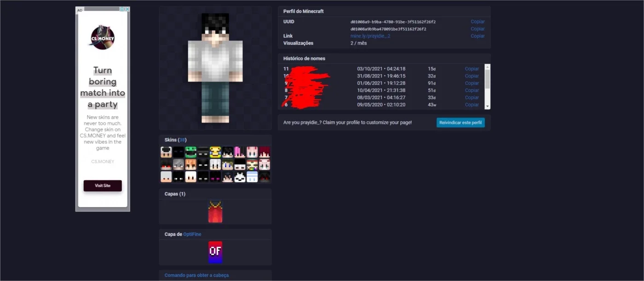
Task: Close the CS.MONEY ad
Action: pos(127,9)
